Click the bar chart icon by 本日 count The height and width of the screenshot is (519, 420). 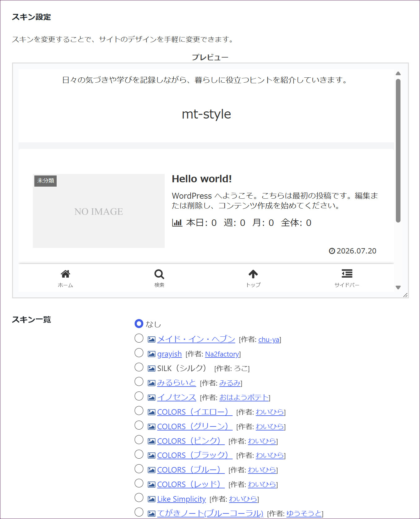point(177,223)
